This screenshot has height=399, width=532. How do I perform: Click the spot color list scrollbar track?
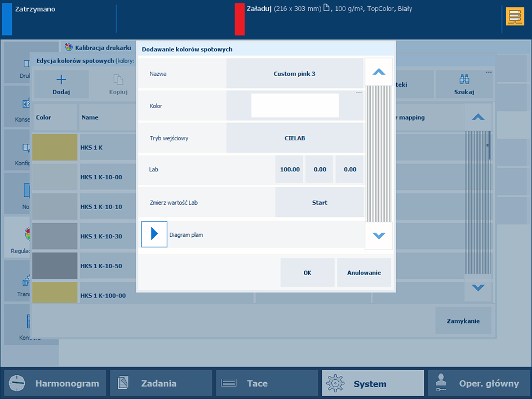[x=478, y=202]
